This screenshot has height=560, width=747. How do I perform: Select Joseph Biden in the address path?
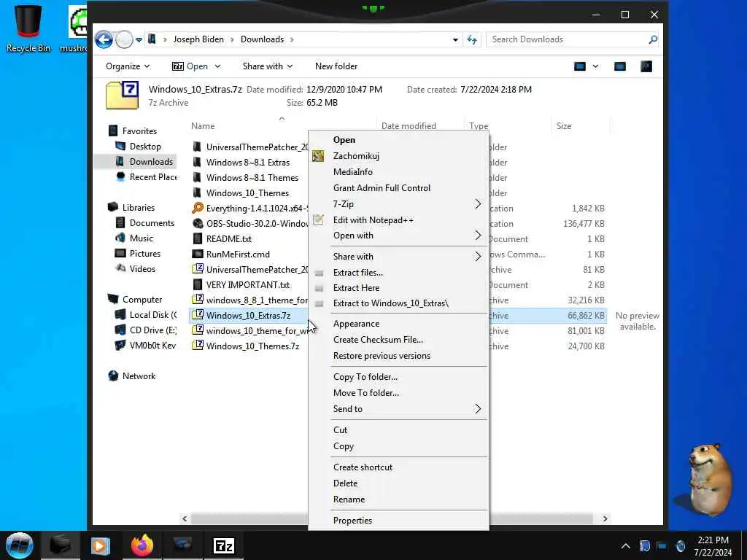[x=198, y=39]
